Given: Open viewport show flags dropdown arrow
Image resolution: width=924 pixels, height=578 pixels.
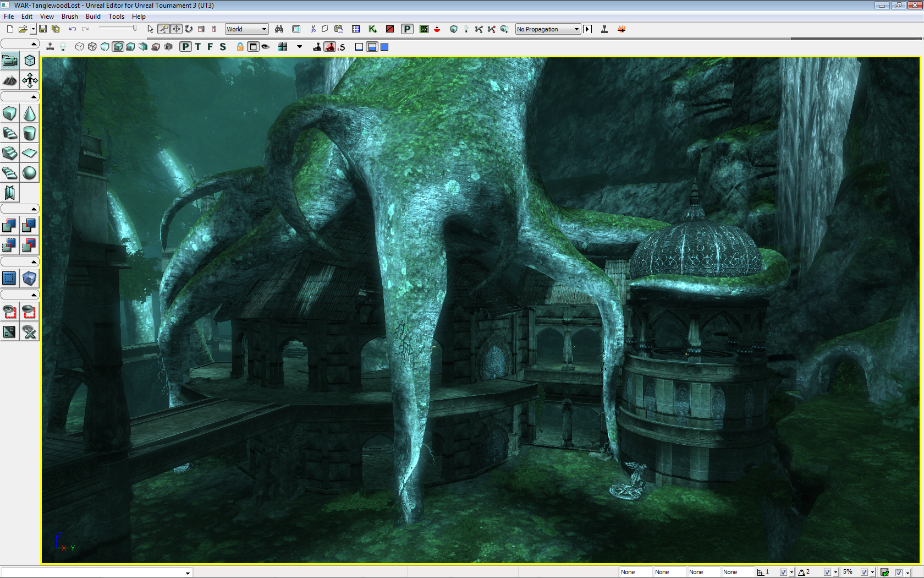Looking at the screenshot, I should [300, 47].
